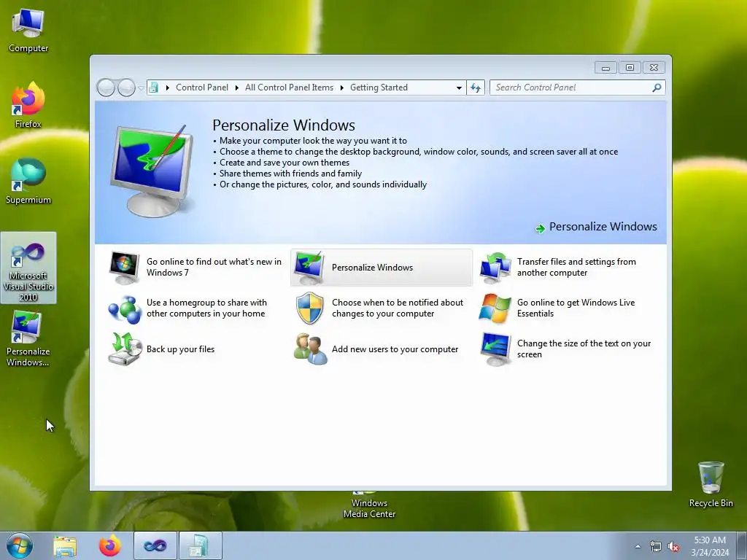Open Transfer files and settings from another computer
Screen dimensions: 747x560
pos(576,267)
